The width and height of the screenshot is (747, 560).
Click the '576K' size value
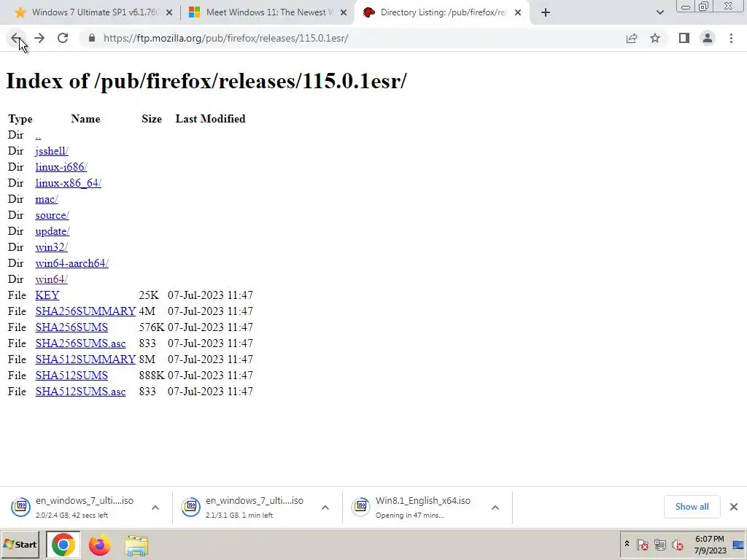click(152, 327)
